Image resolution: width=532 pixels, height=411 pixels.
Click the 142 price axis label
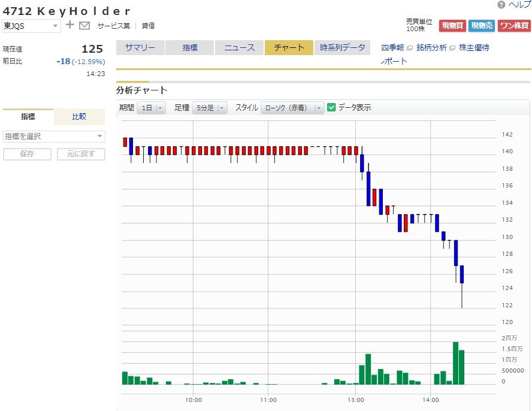507,135
